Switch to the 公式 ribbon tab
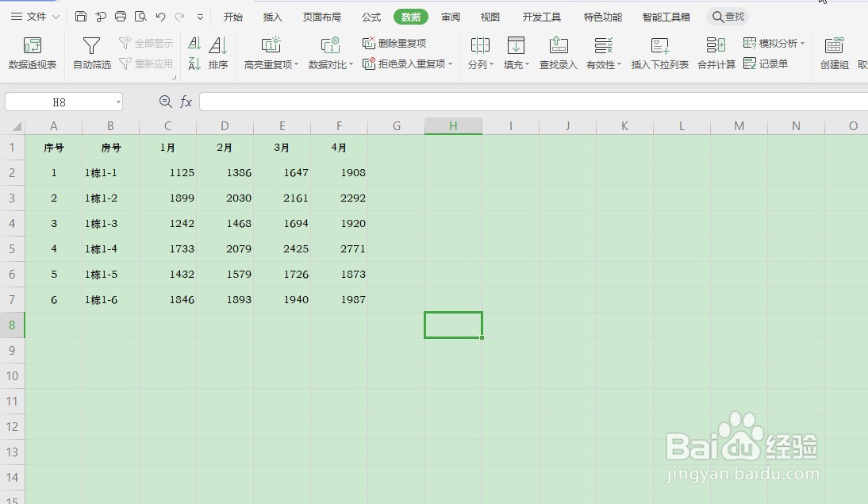Viewport: 868px width, 504px height. point(370,16)
